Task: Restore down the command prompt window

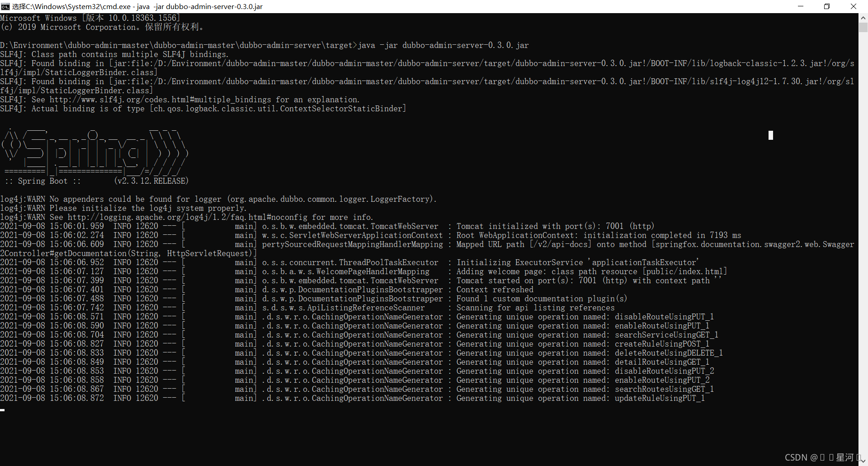Action: point(827,6)
